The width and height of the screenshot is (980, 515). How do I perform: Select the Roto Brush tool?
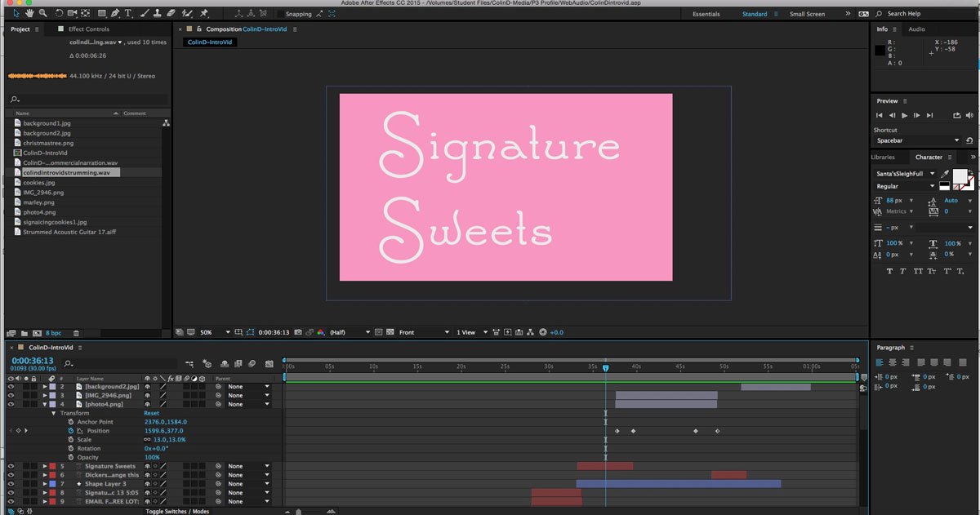(187, 13)
